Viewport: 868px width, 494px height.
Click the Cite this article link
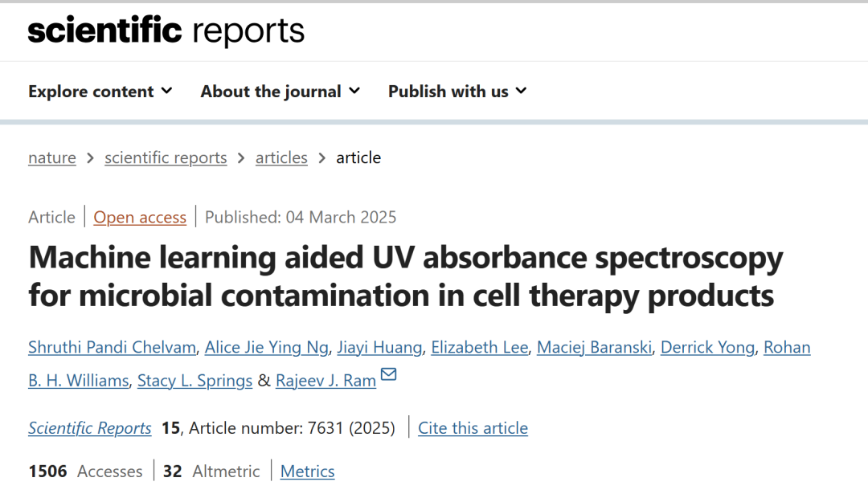click(x=473, y=428)
